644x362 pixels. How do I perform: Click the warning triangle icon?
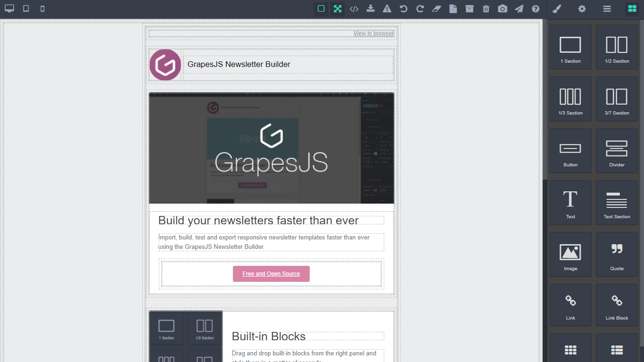pos(387,8)
